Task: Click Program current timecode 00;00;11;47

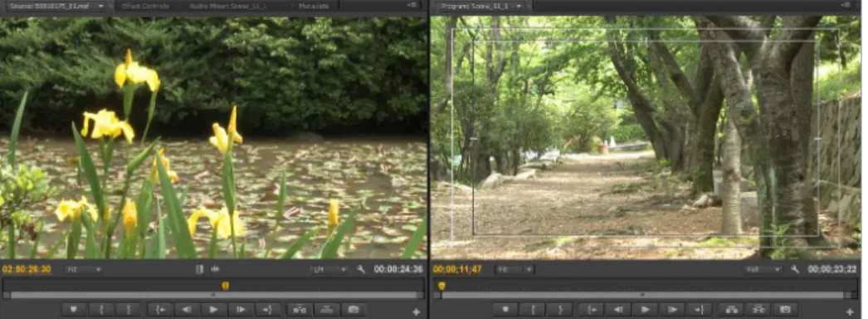Action: pyautogui.click(x=457, y=270)
